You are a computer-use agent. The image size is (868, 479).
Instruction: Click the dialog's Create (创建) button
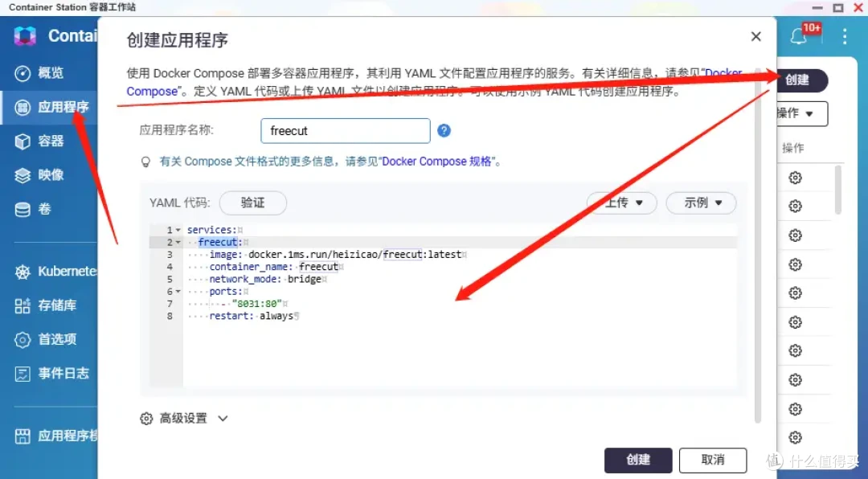638,461
